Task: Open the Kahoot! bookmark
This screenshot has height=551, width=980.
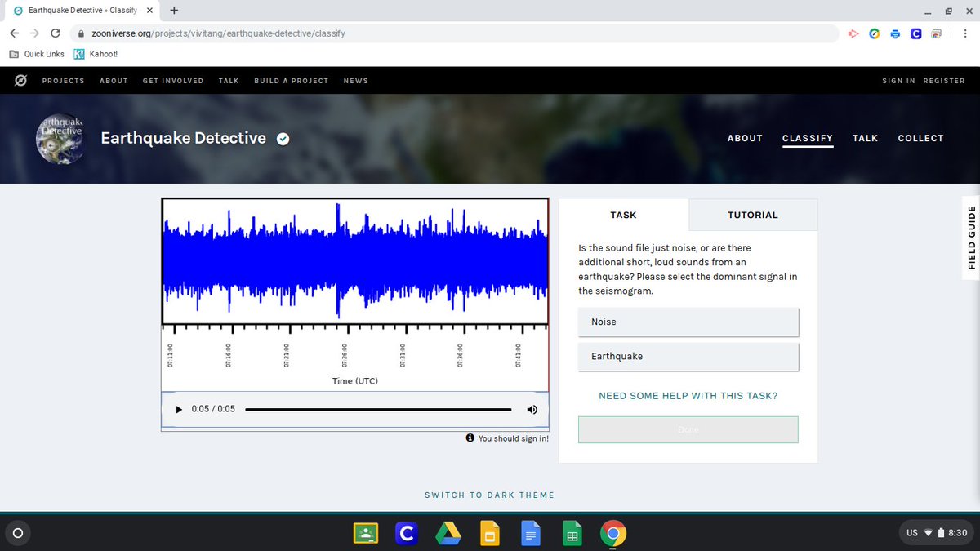Action: tap(96, 54)
